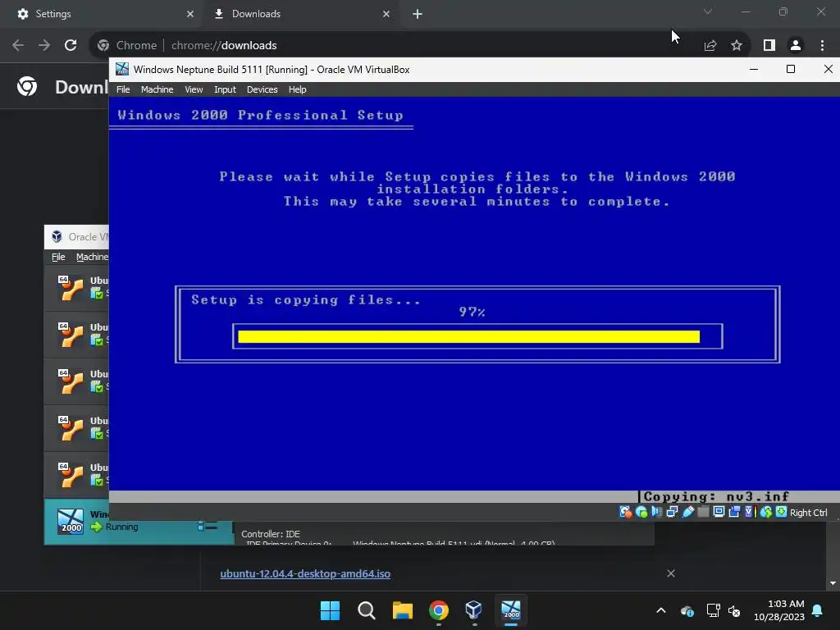Click the Downloads page scrollbar down arrow
The image size is (840, 630).
click(x=833, y=583)
